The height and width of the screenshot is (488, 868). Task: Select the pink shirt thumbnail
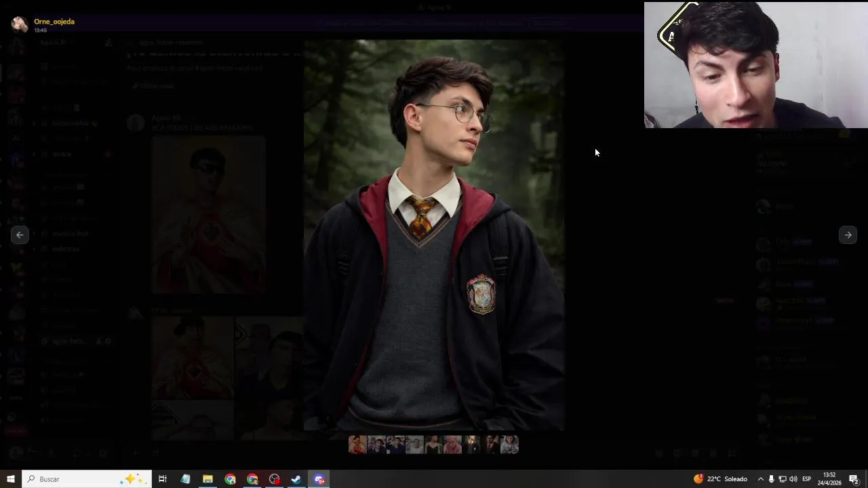452,445
